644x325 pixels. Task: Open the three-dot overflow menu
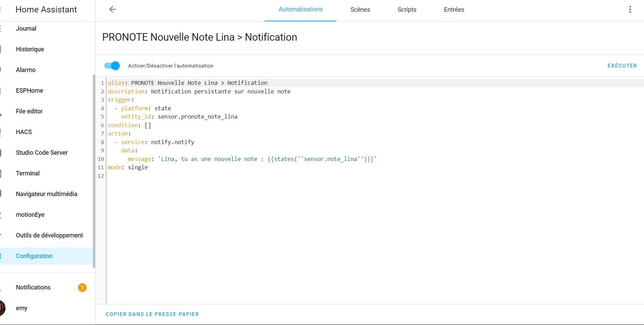point(630,9)
